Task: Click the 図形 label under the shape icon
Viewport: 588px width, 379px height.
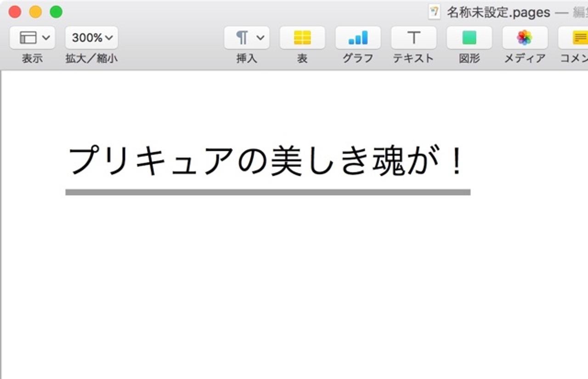Action: pos(469,58)
